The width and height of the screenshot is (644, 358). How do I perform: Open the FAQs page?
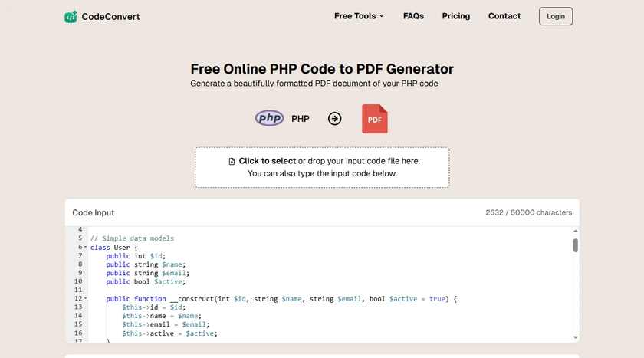coord(413,16)
